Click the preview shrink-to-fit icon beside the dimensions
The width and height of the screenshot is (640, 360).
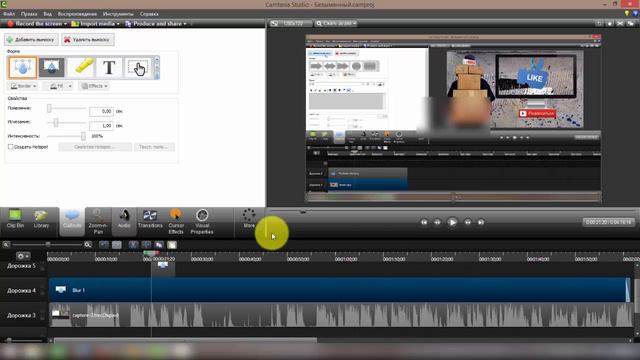[x=274, y=24]
